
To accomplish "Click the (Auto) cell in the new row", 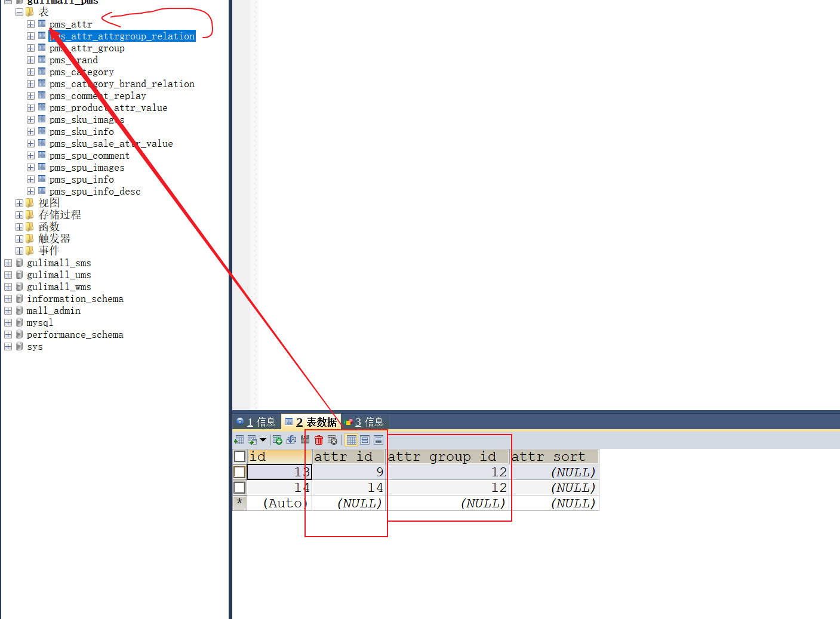I will (x=279, y=503).
